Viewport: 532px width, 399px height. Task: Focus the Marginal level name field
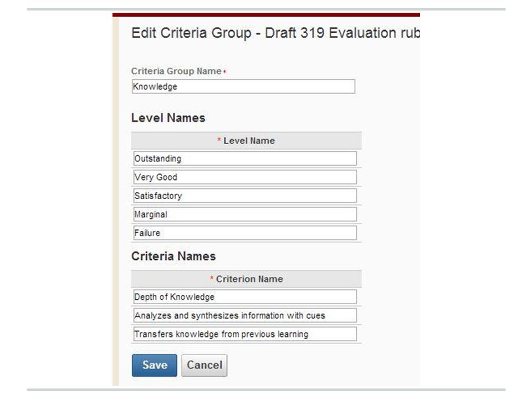[x=245, y=214]
